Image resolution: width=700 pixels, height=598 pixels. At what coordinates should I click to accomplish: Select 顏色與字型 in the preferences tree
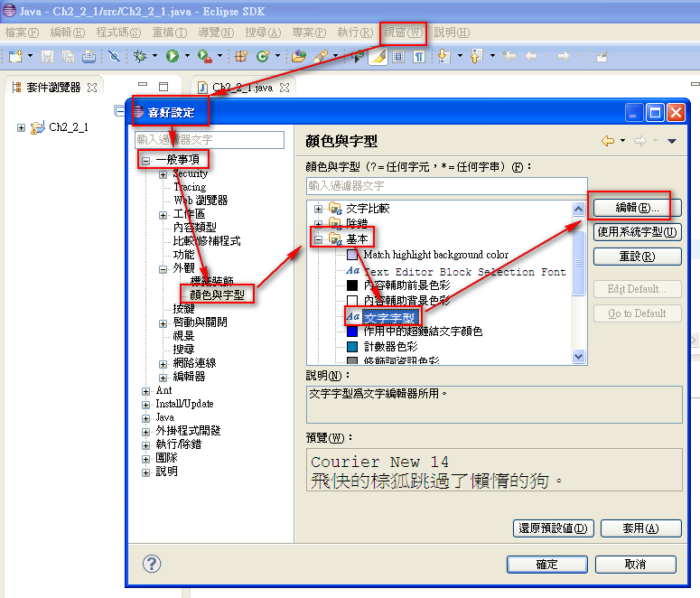pyautogui.click(x=218, y=294)
